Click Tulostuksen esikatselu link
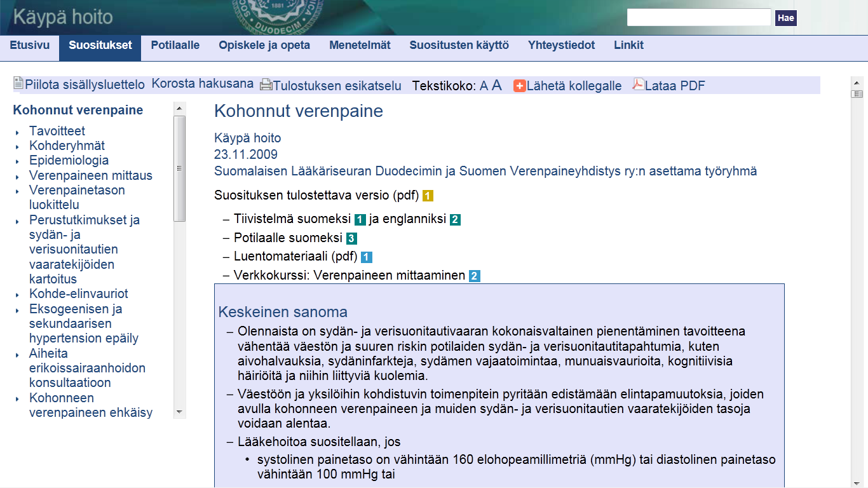Viewport: 868px width, 488px height. [x=337, y=86]
